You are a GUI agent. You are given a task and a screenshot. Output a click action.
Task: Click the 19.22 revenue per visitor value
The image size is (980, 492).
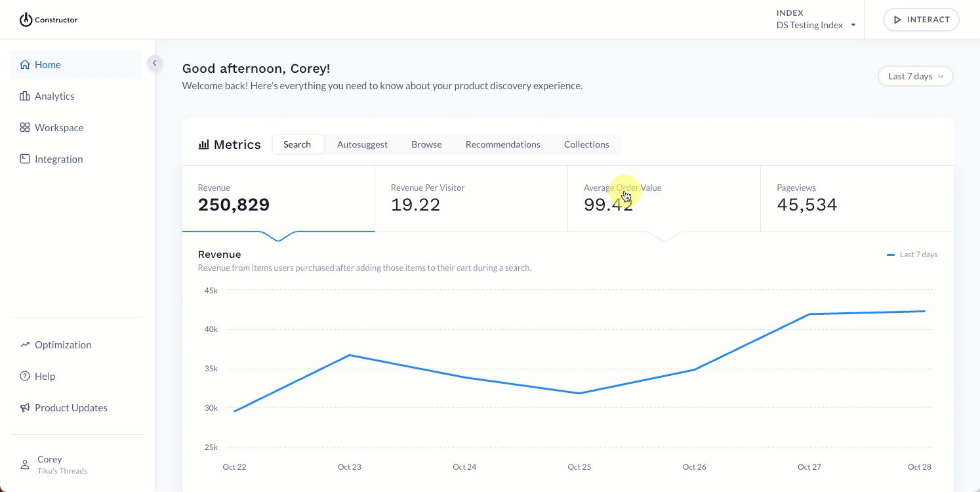tap(415, 205)
